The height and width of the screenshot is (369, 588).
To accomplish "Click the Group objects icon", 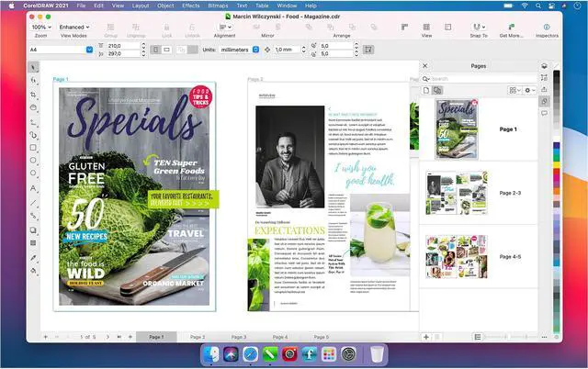I will click(x=110, y=28).
